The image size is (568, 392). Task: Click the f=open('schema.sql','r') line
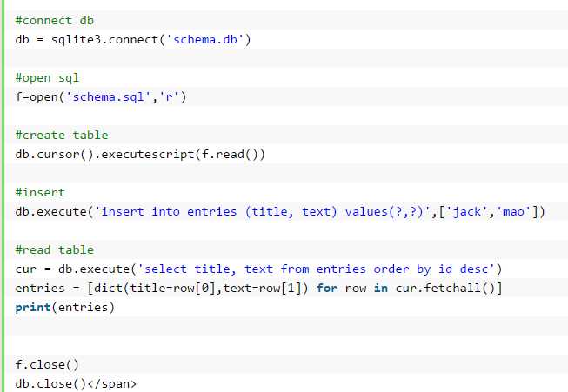[x=101, y=97]
